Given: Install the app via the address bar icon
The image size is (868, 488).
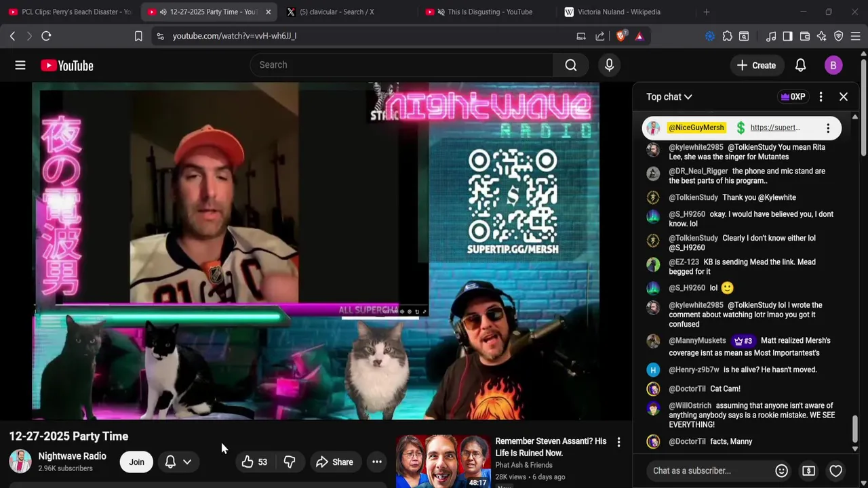Looking at the screenshot, I should click(581, 36).
